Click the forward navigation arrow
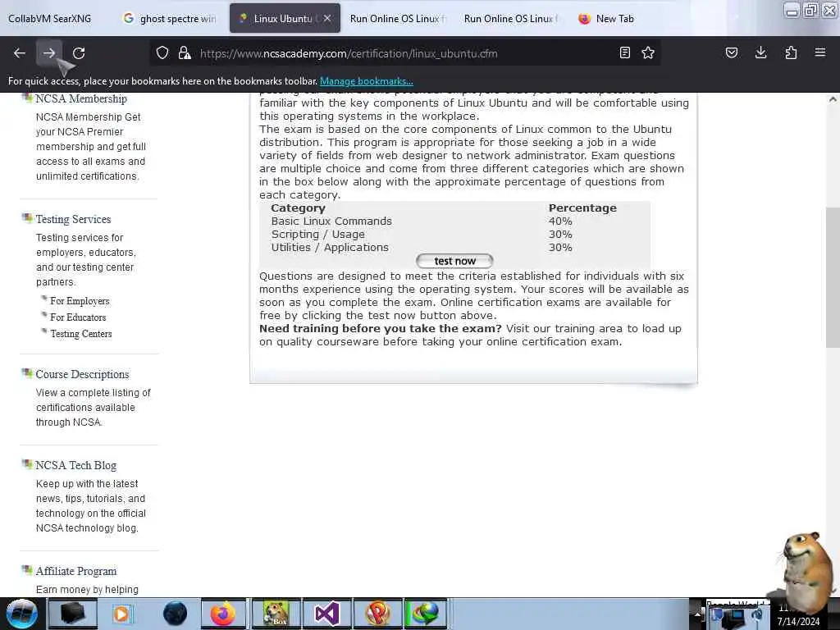 pyautogui.click(x=48, y=53)
